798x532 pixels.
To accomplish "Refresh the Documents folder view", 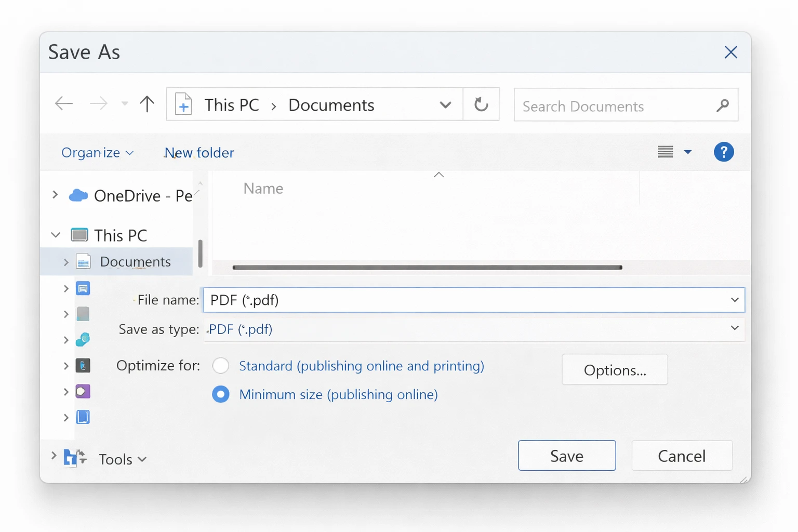I will (x=481, y=104).
